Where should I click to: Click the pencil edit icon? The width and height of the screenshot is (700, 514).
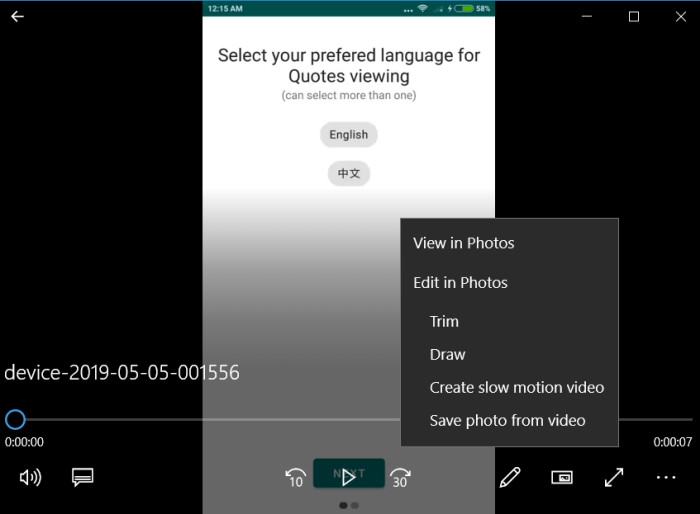[x=510, y=477]
